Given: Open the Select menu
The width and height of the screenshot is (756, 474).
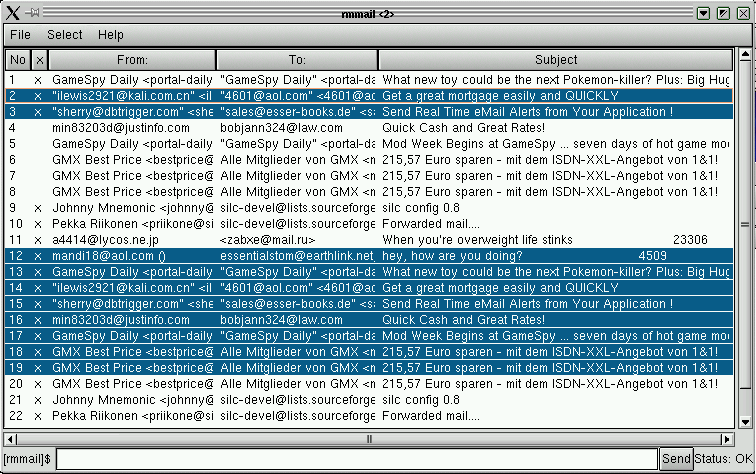Looking at the screenshot, I should [65, 35].
